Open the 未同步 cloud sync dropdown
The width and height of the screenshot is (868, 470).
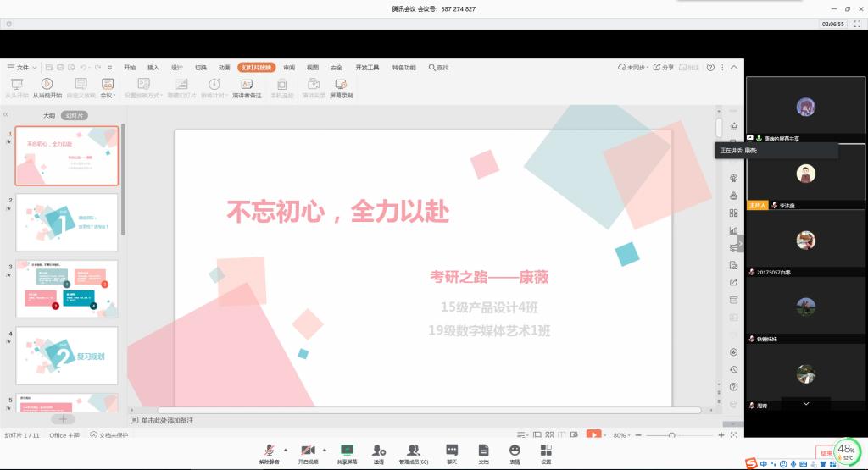click(632, 68)
